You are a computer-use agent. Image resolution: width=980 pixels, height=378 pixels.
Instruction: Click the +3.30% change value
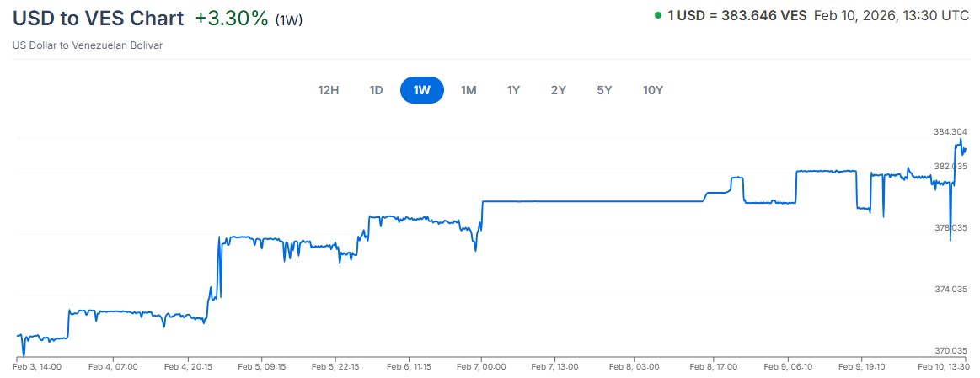[232, 19]
